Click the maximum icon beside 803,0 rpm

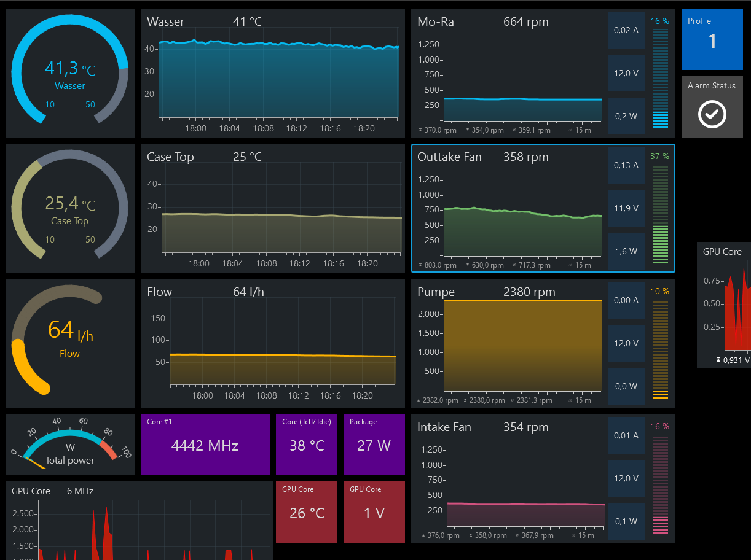420,265
